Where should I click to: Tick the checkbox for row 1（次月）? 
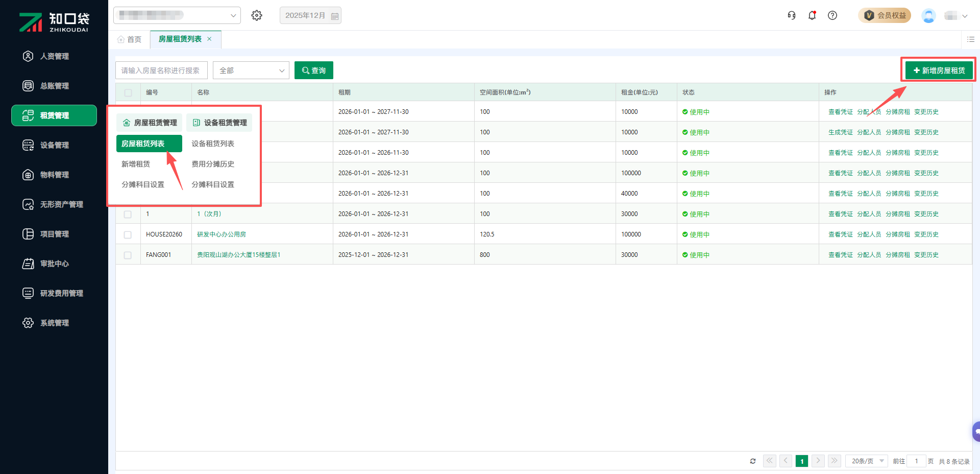(x=128, y=214)
